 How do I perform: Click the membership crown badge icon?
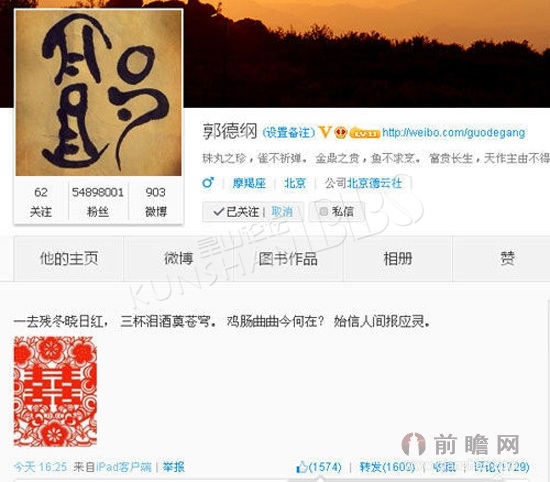(x=340, y=133)
